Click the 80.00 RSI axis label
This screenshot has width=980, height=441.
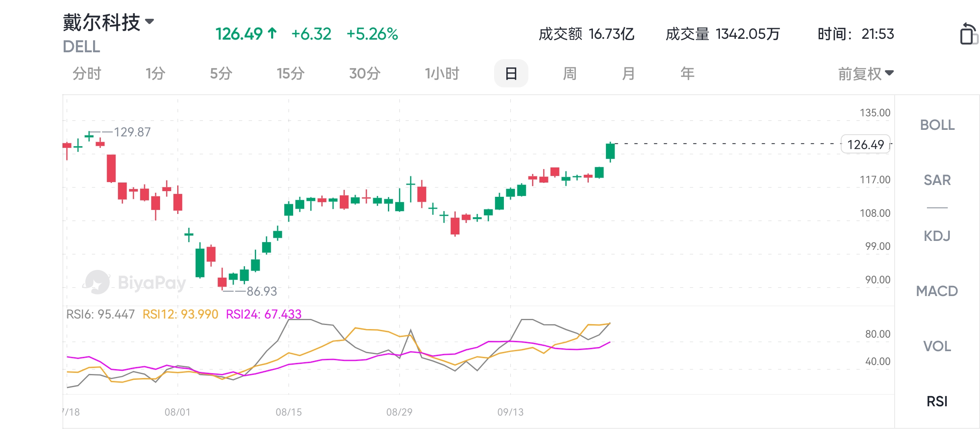click(878, 334)
